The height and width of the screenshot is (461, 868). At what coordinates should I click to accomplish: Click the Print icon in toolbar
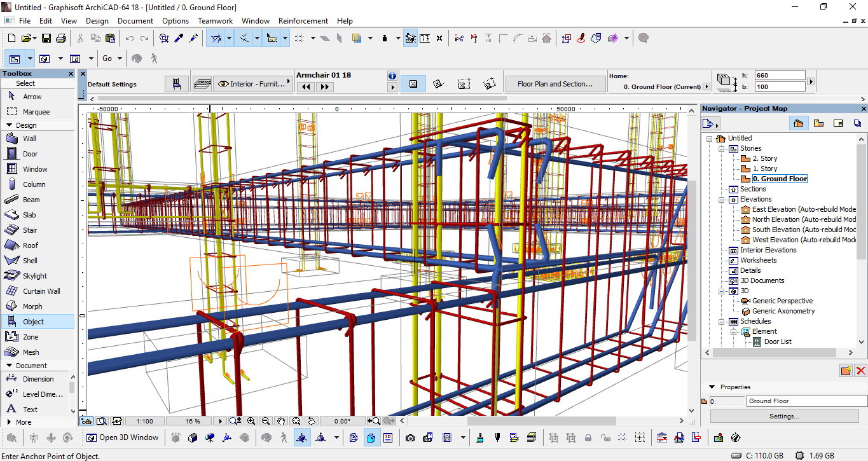[x=61, y=38]
